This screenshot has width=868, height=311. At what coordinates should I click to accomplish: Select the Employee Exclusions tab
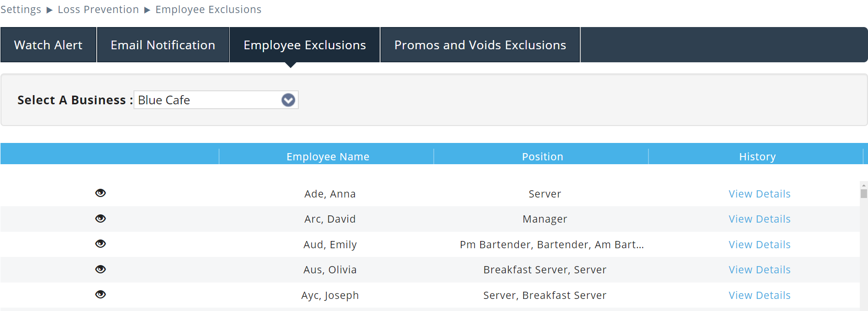(x=305, y=45)
